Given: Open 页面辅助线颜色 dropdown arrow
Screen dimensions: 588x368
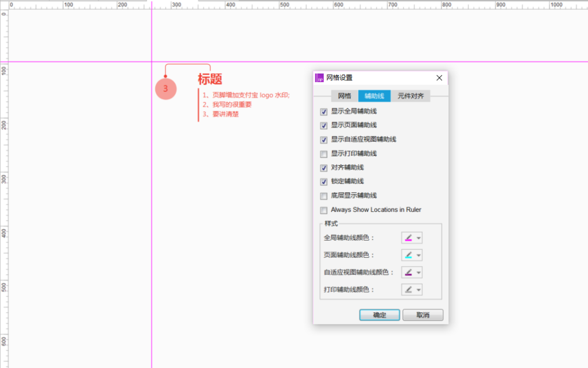Looking at the screenshot, I should coord(419,255).
